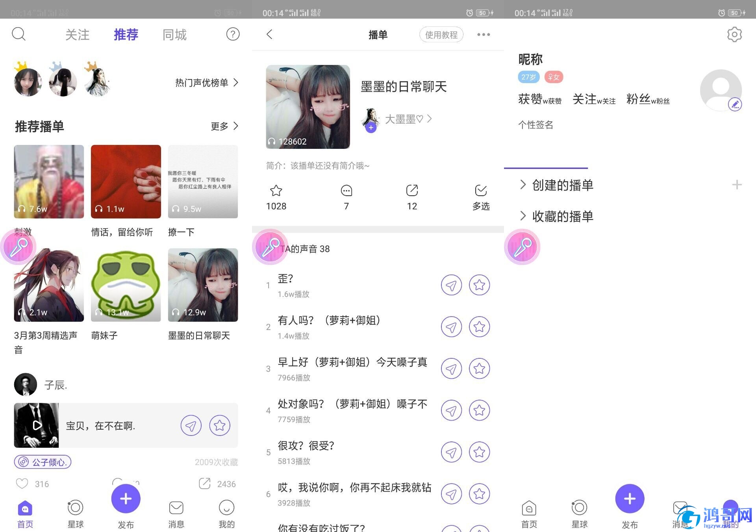Follow the author via plus badge
The image size is (756, 532).
[x=371, y=128]
